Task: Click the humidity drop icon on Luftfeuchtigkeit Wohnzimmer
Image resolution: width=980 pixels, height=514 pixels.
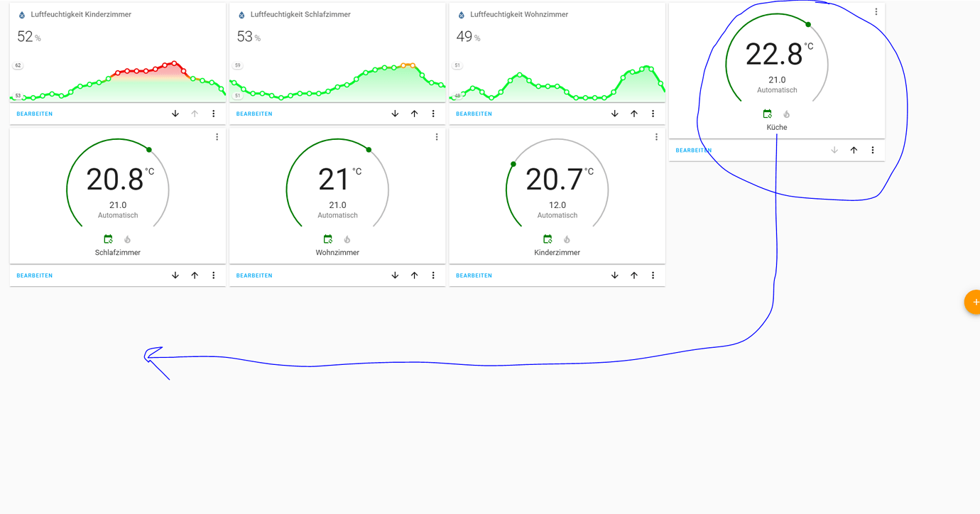Action: (462, 13)
